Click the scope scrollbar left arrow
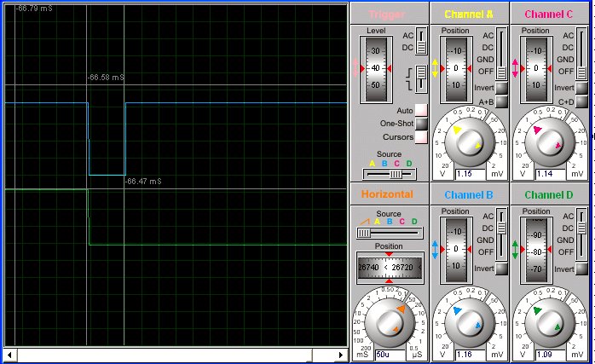Screen dimensions: 595x364 click(x=9, y=355)
